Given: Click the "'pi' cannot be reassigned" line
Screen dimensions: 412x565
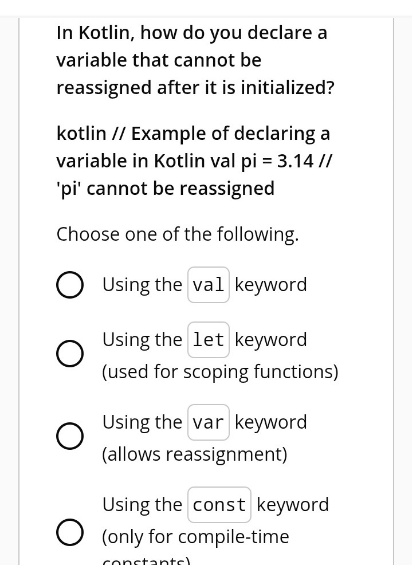Looking at the screenshot, I should pyautogui.click(x=165, y=188).
